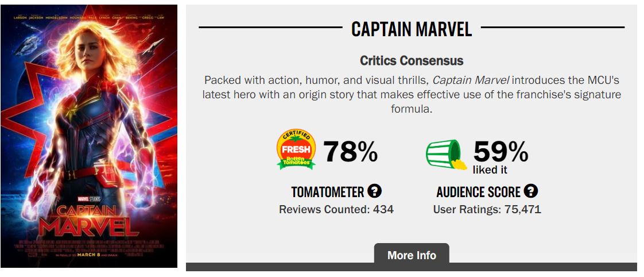Click the Critics Consensus heading
This screenshot has width=644, height=277.
tap(412, 60)
